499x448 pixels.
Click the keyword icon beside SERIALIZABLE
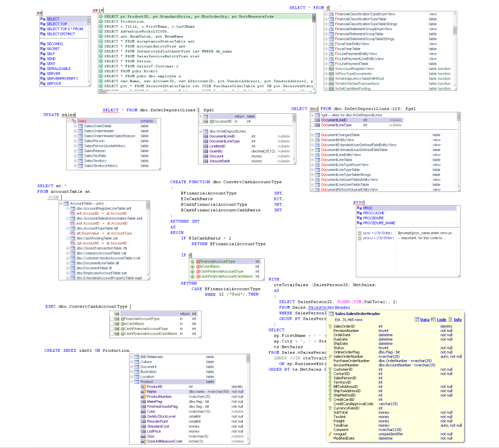pos(43,69)
